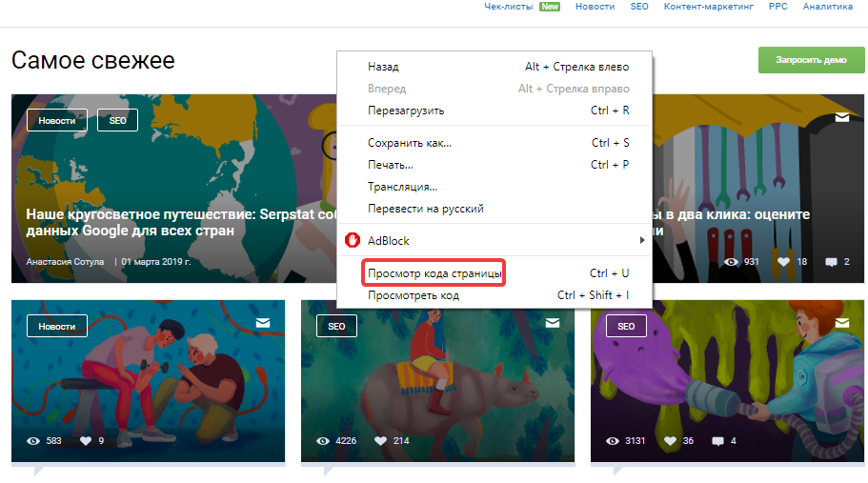Open the Аналитика navigation link
Image resolution: width=868 pixels, height=483 pixels.
[x=828, y=7]
